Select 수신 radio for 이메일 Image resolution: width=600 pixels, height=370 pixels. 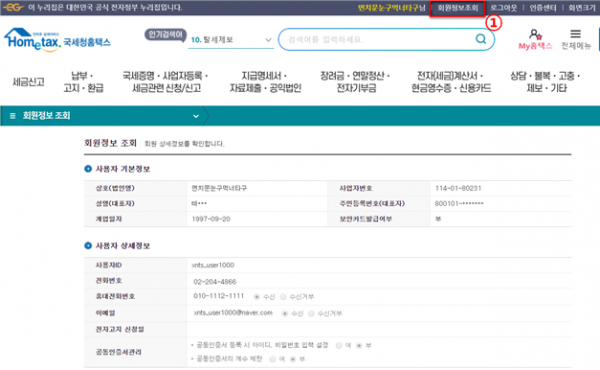pyautogui.click(x=285, y=313)
